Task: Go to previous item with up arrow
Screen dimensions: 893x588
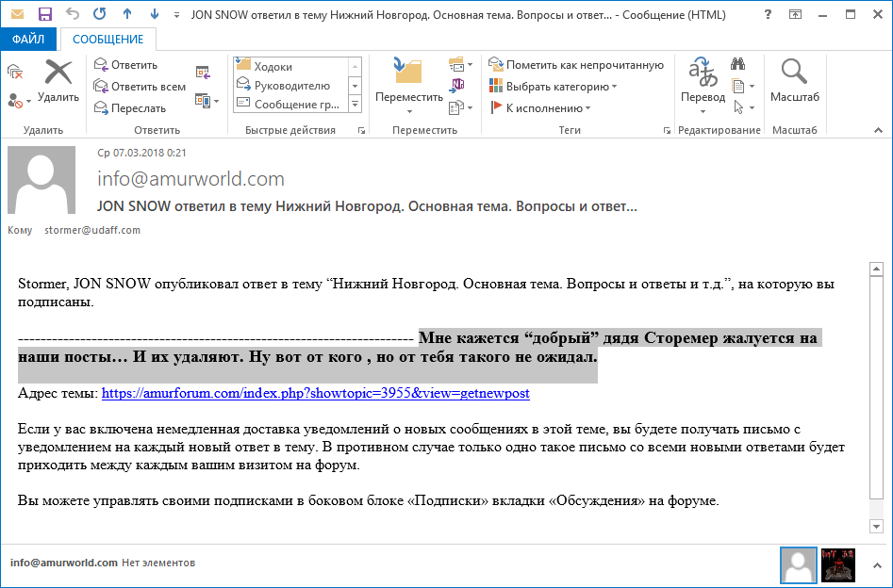Action: pyautogui.click(x=127, y=16)
